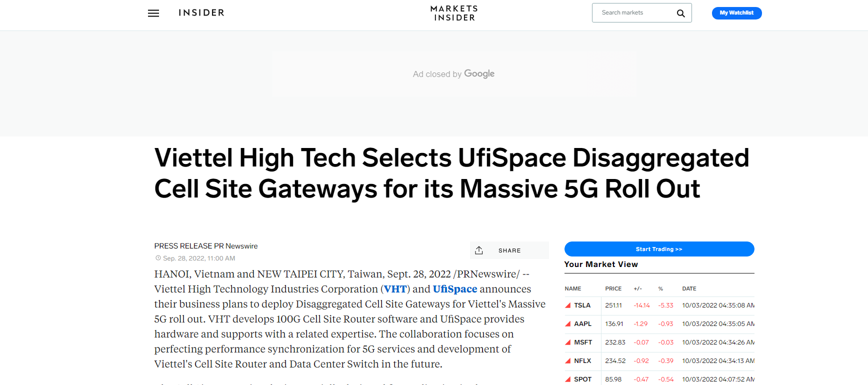Click TSLA price value 251.11

[613, 305]
